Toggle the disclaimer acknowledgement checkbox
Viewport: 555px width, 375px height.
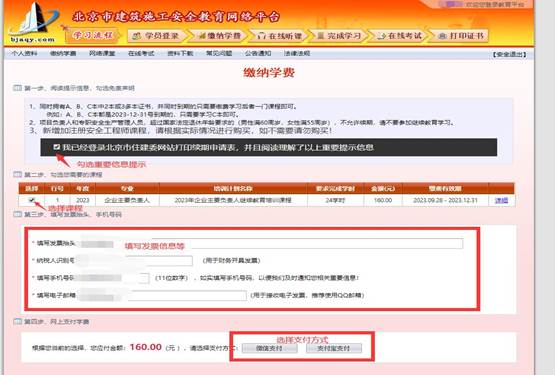coord(57,147)
